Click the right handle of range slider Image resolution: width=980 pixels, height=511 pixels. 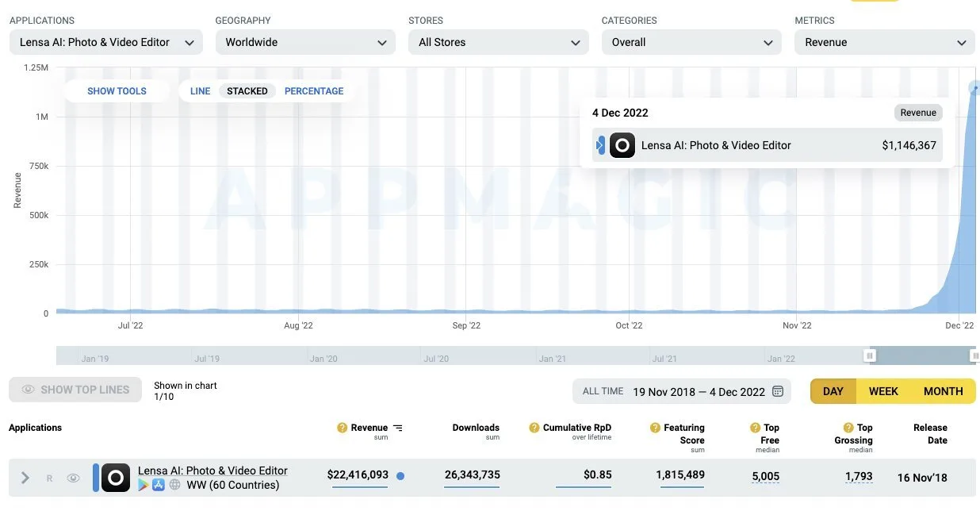(x=974, y=356)
